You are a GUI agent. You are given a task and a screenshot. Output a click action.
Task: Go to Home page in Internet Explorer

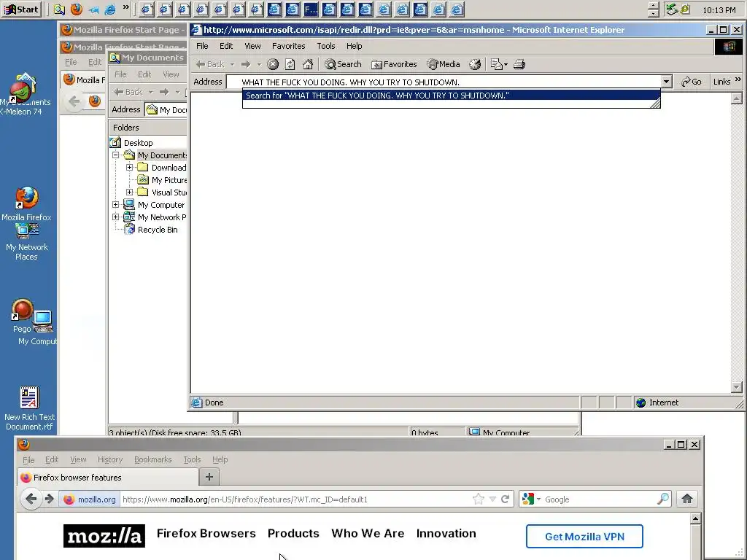[309, 64]
